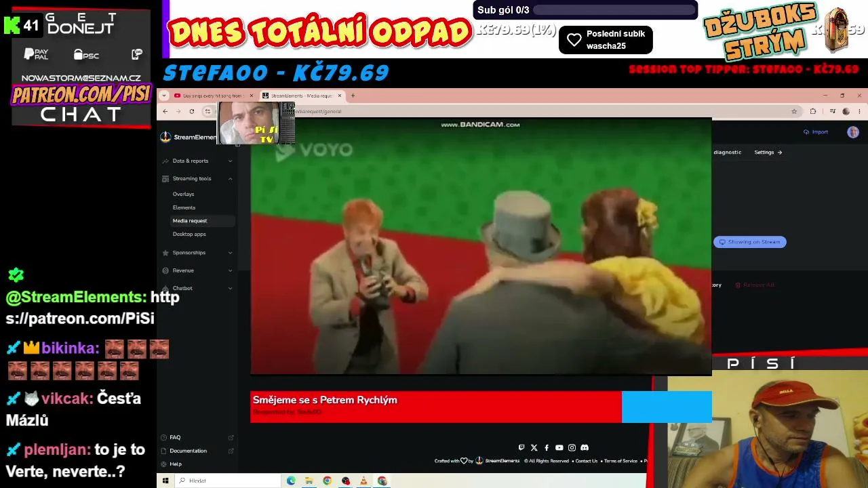868x488 pixels.
Task: Click the diagnostic tab label
Action: [x=727, y=152]
